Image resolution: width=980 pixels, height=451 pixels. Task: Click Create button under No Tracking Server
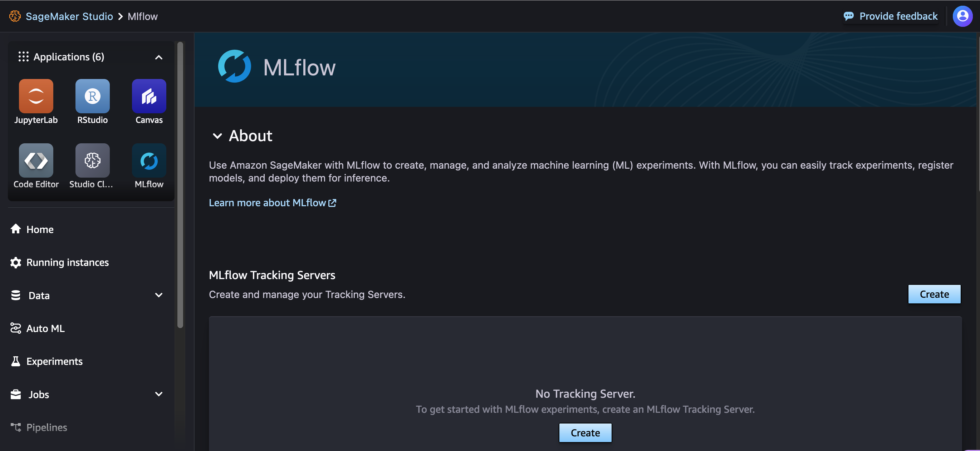[x=585, y=433]
